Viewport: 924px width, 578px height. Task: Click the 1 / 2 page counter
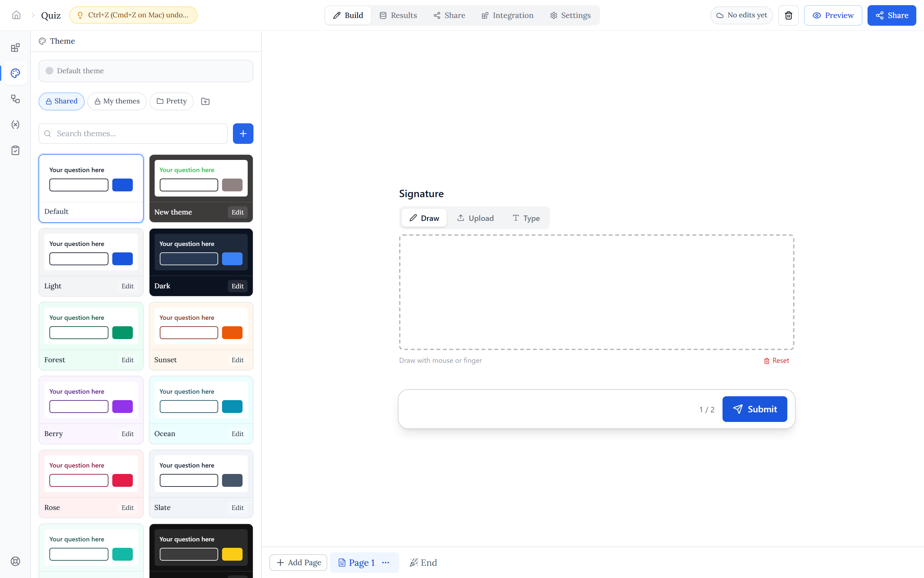click(x=707, y=409)
